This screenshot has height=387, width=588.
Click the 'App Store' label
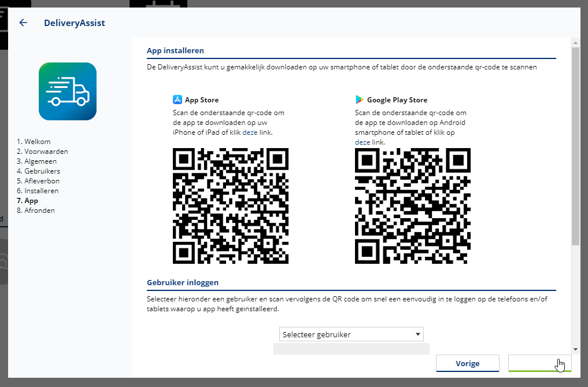(202, 100)
